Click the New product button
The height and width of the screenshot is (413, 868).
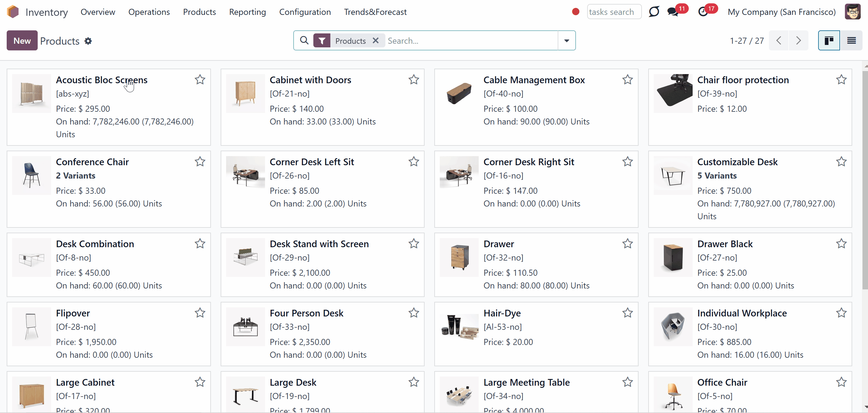22,40
